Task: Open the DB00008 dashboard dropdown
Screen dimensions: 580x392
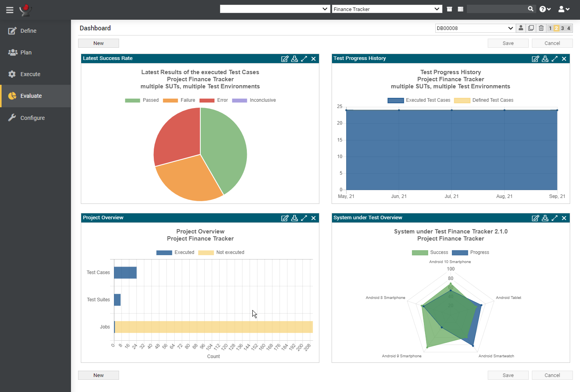Action: (x=475, y=28)
